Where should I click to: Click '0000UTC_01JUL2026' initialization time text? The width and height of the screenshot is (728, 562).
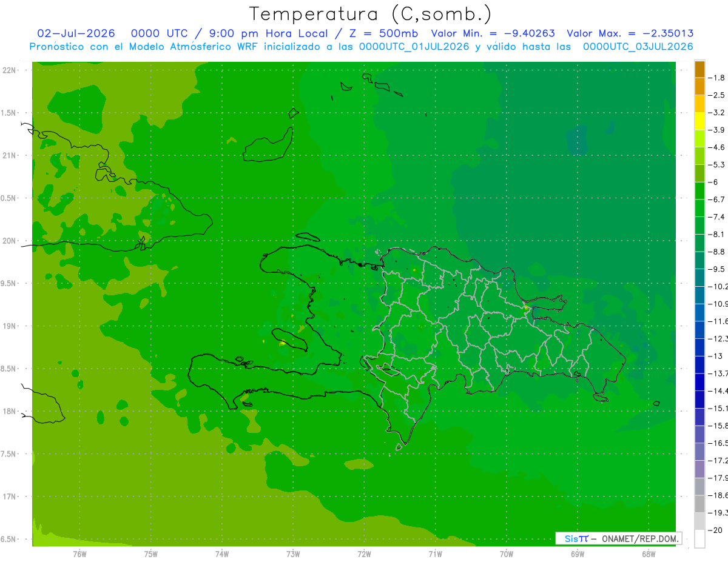pyautogui.click(x=414, y=47)
